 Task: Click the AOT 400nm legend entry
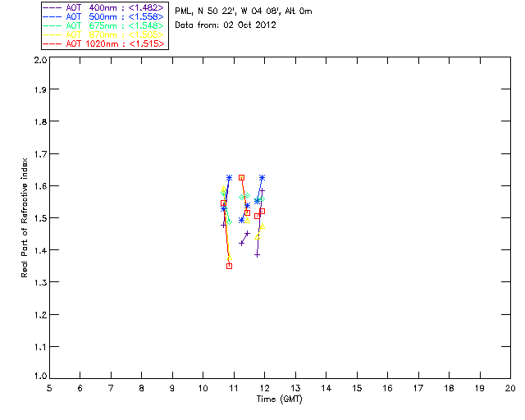103,7
